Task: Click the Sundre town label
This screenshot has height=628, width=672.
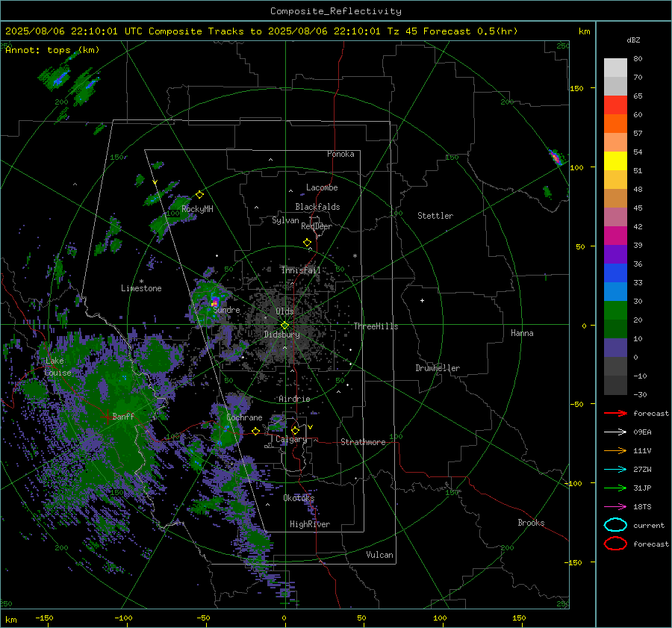Action: point(227,309)
